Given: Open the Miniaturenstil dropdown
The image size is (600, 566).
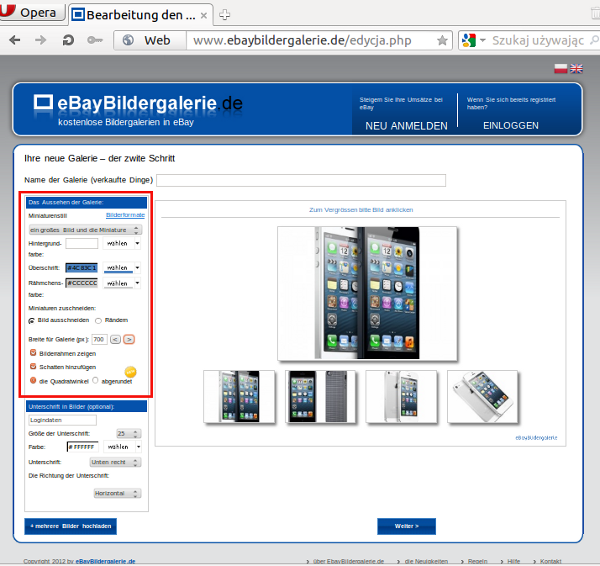Looking at the screenshot, I should tap(85, 230).
